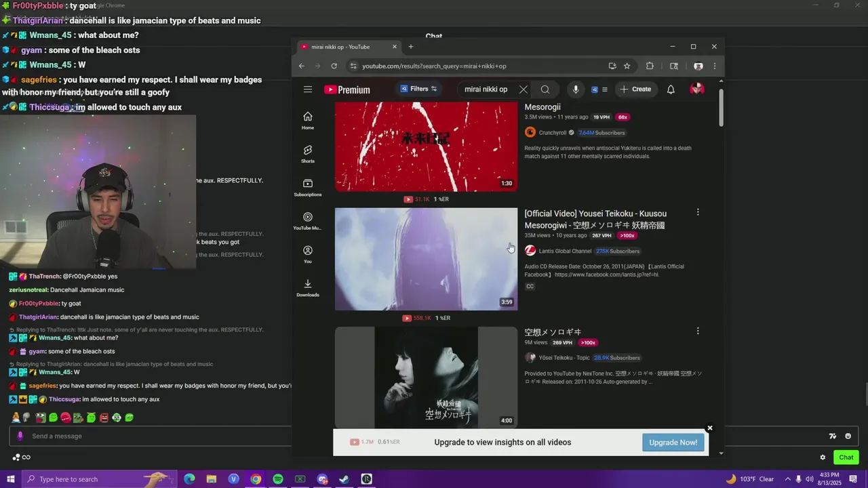
Task: Open the volume control in system tray
Action: click(x=810, y=479)
